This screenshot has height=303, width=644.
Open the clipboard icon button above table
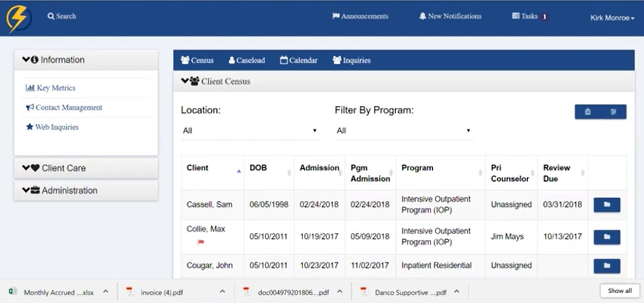pyautogui.click(x=588, y=112)
